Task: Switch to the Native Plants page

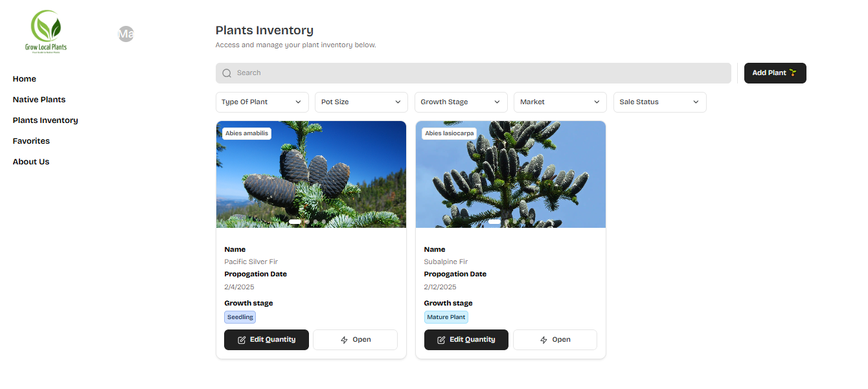Action: click(39, 99)
